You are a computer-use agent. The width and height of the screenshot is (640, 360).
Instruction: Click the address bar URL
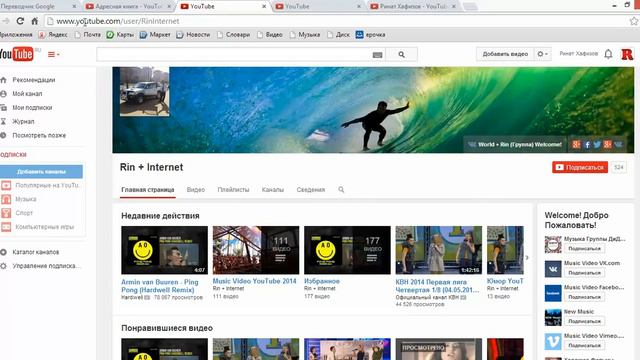[118, 21]
